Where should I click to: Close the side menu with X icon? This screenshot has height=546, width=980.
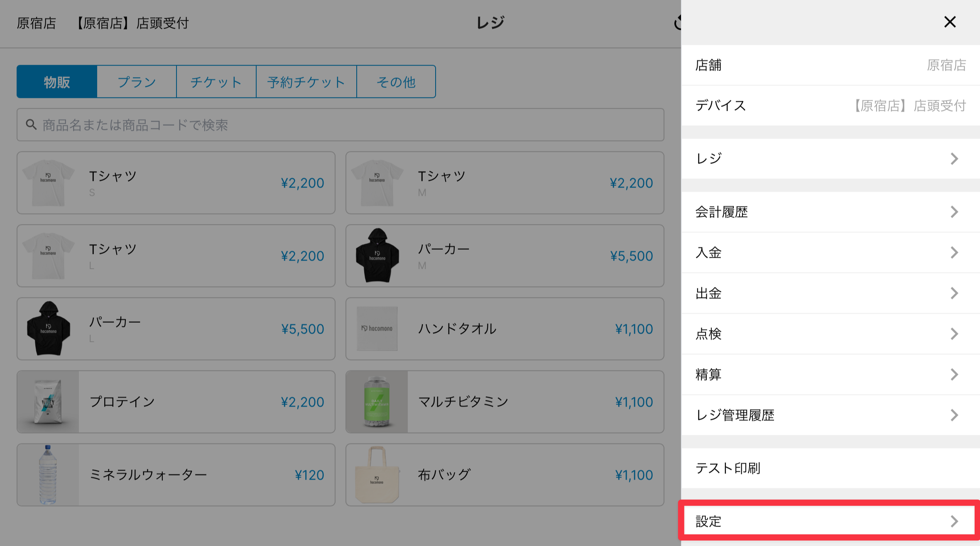click(950, 22)
